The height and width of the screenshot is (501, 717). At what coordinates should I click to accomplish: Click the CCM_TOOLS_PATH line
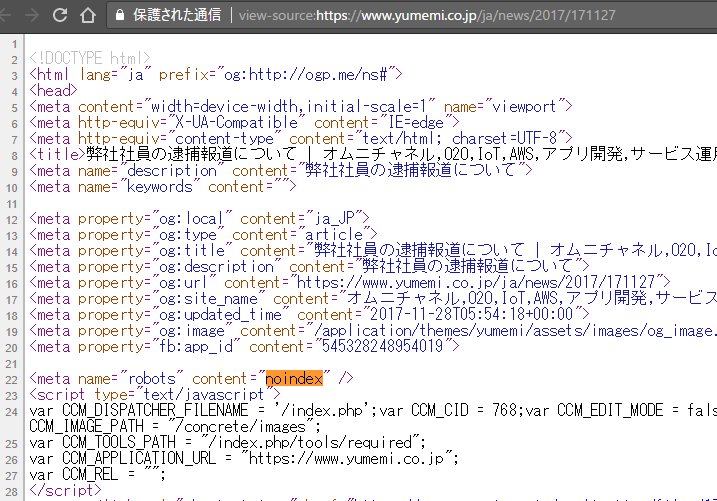(x=227, y=442)
